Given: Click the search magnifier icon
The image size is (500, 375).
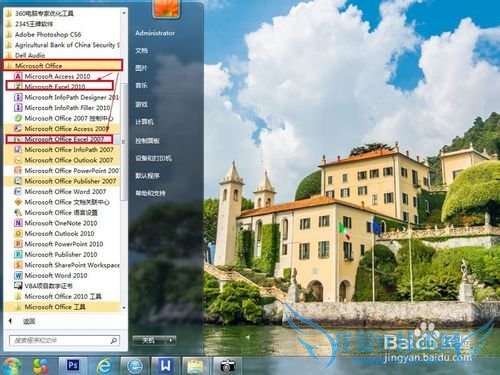Looking at the screenshot, I should tap(114, 340).
